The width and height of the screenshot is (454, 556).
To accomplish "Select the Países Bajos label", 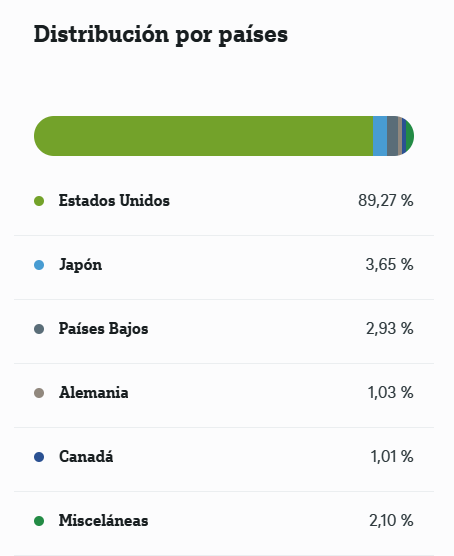I will pos(104,329).
